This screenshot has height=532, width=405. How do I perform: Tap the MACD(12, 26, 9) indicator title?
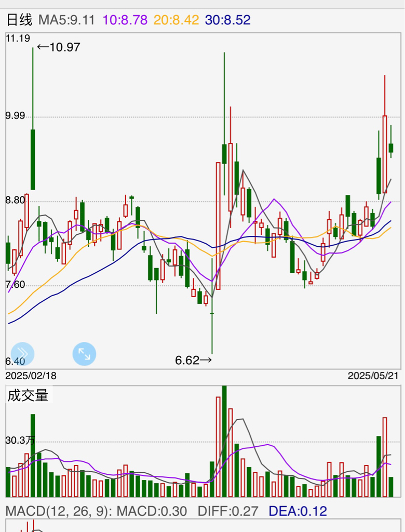[59, 511]
